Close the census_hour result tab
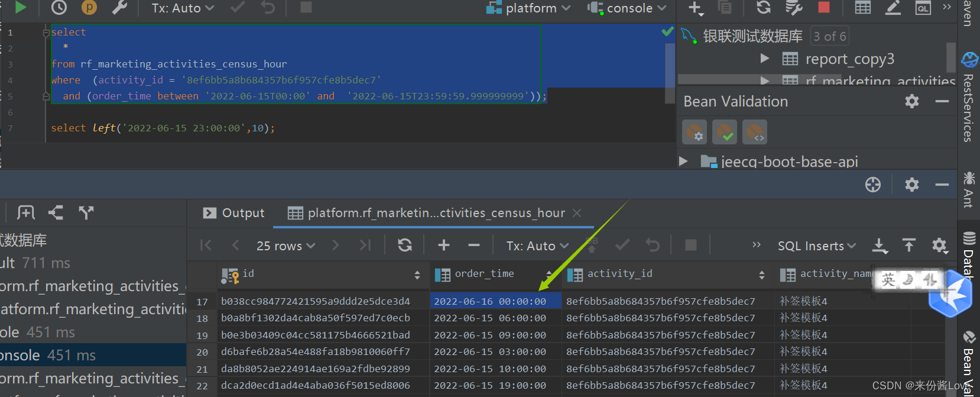This screenshot has height=397, width=980. point(577,213)
